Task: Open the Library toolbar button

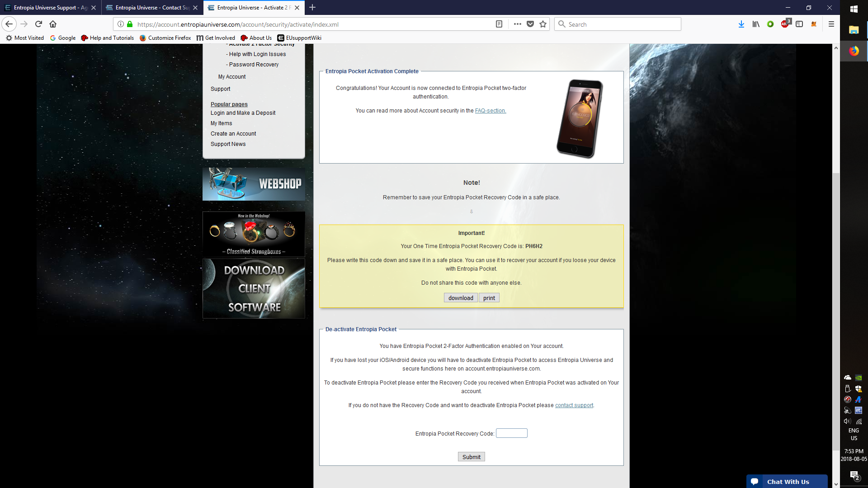Action: [756, 24]
